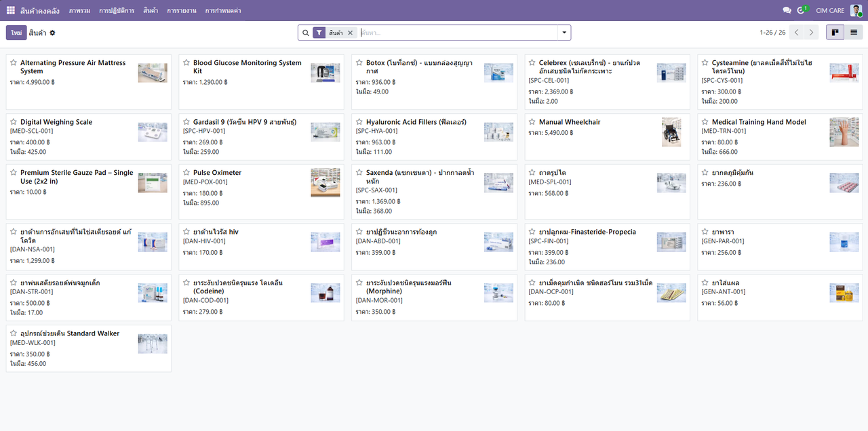Go to previous page arrow
This screenshot has height=431, width=868.
pos(797,33)
